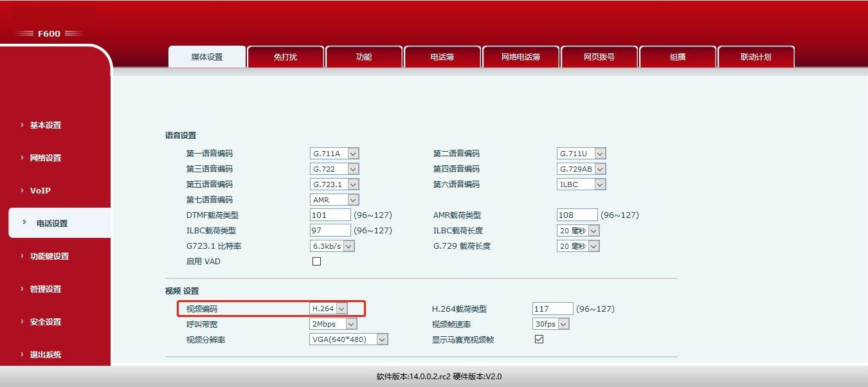Enable the 启用 VAD checkbox

point(315,261)
